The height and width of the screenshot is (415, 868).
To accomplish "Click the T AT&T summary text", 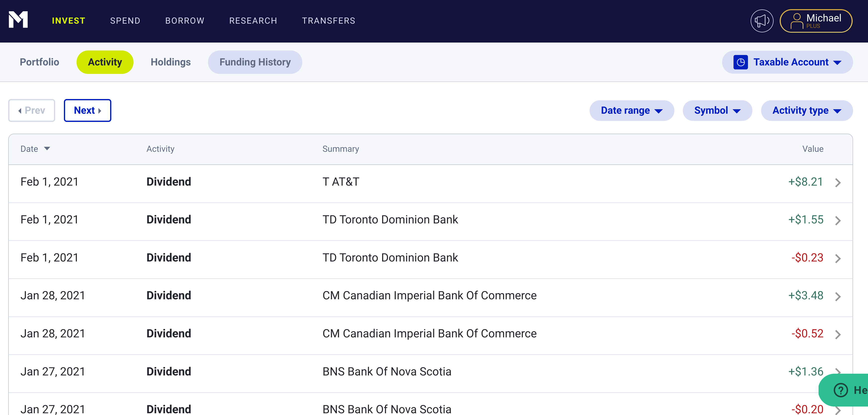I will coord(341,182).
